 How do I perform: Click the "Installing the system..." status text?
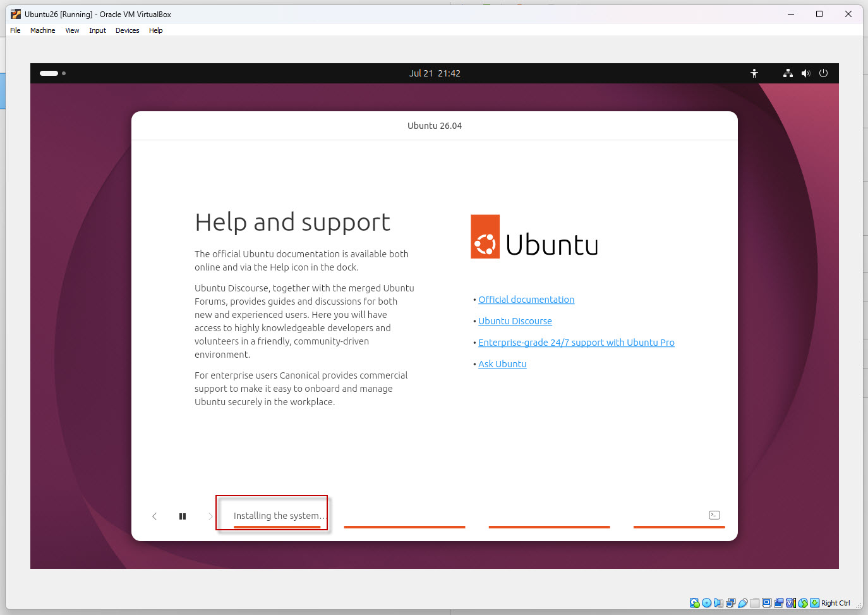tap(279, 516)
